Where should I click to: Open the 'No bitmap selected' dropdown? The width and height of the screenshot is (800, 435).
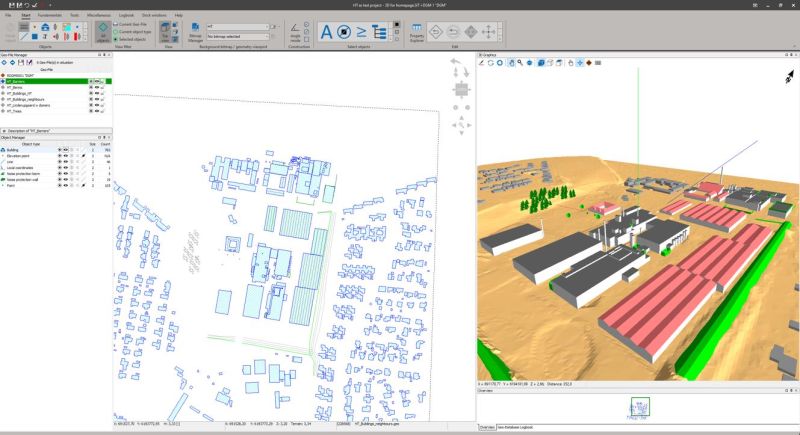[267, 37]
